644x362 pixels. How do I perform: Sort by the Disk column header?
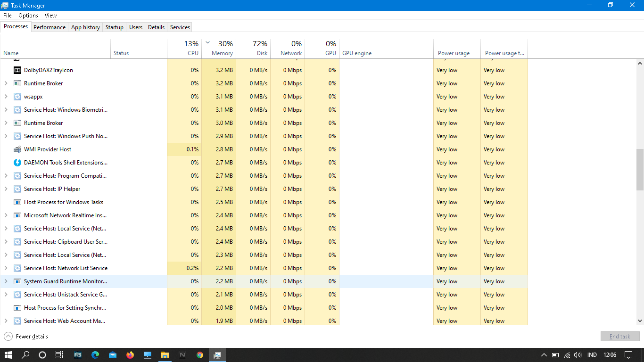pos(253,48)
